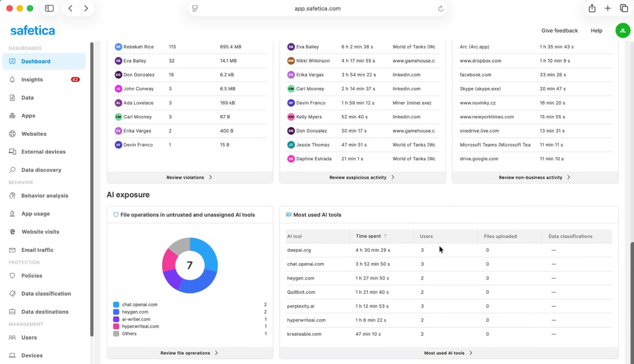Click the browser back button
Viewport: 634px width, 364px height.
pyautogui.click(x=70, y=8)
